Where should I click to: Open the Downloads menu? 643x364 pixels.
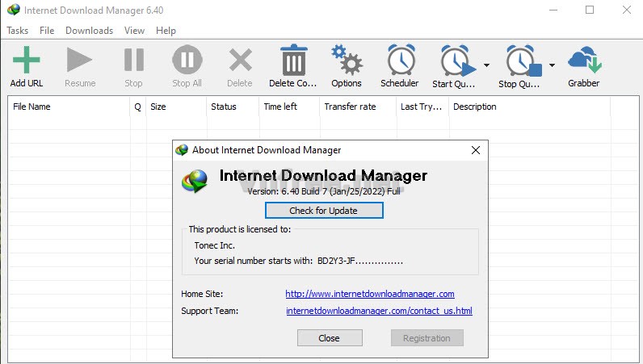coord(89,31)
